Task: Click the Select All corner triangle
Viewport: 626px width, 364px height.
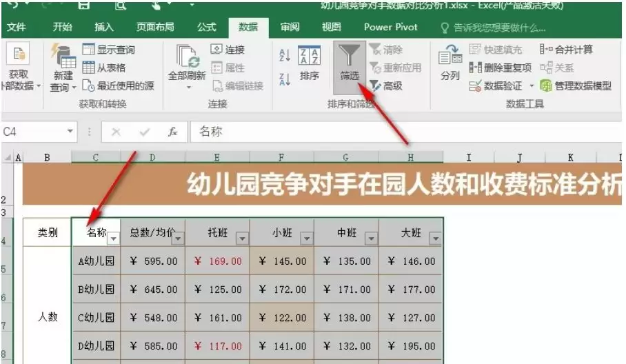Action: (8, 157)
